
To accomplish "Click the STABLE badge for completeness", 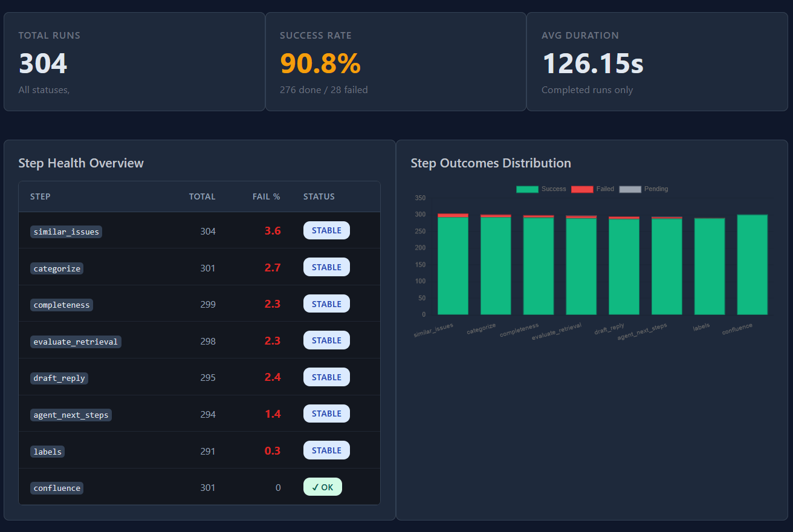I will [326, 304].
